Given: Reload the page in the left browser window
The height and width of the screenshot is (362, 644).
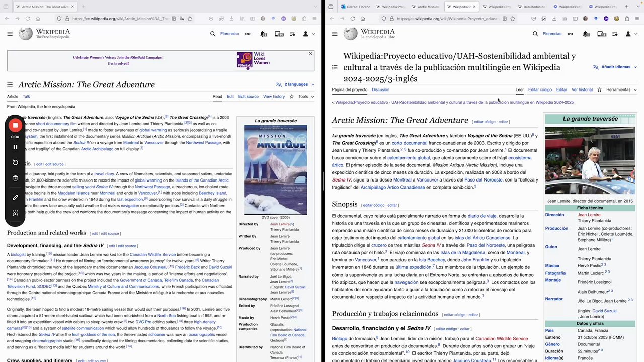Looking at the screenshot, I should pyautogui.click(x=28, y=19).
